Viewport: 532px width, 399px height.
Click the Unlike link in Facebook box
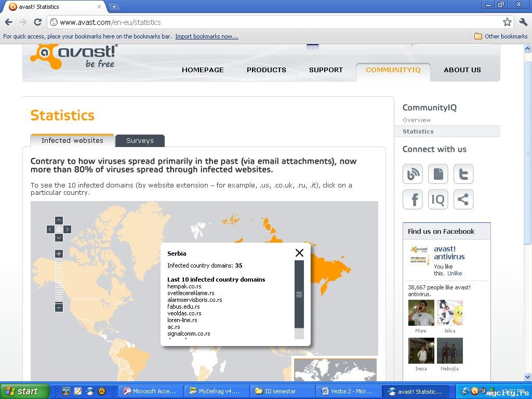pyautogui.click(x=455, y=273)
